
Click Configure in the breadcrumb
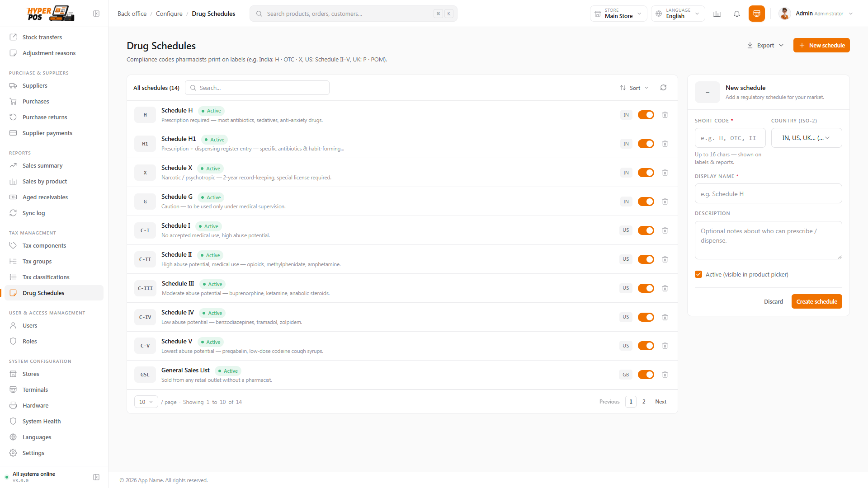coord(169,14)
